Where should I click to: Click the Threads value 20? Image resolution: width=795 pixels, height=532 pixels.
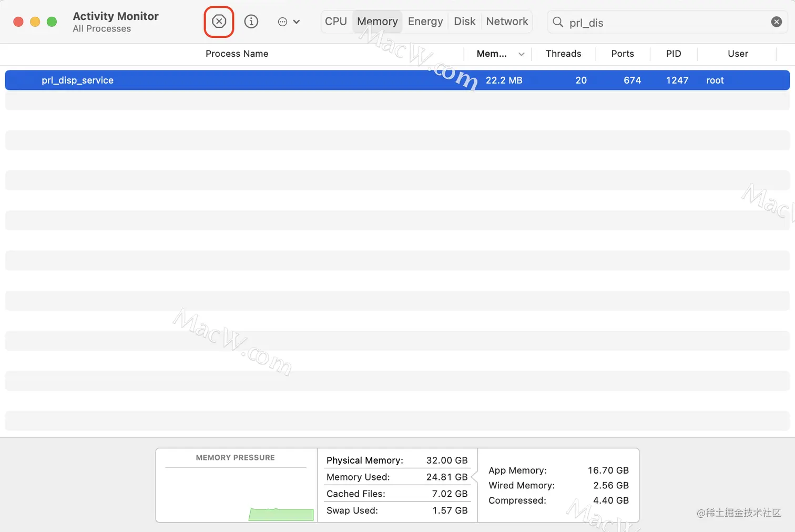[x=581, y=80]
